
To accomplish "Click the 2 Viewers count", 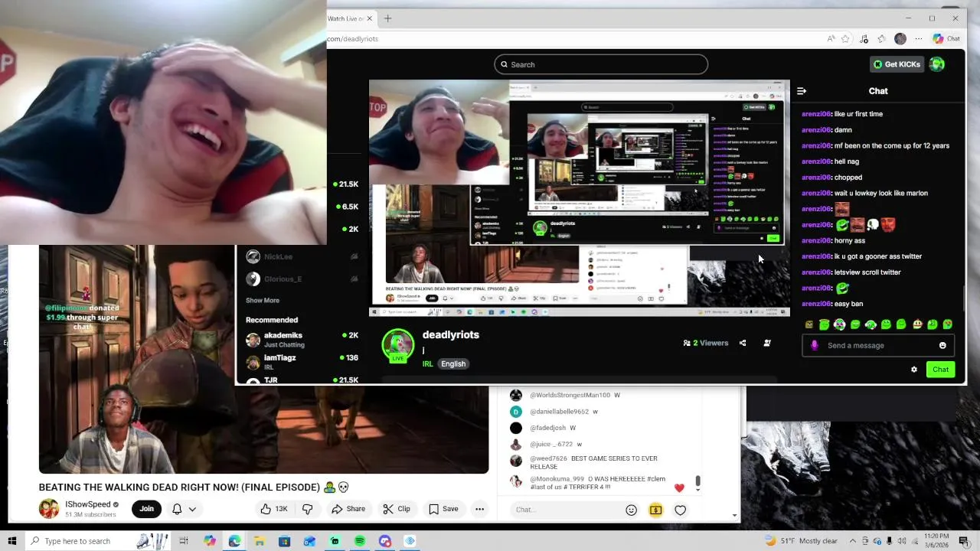I will (706, 343).
